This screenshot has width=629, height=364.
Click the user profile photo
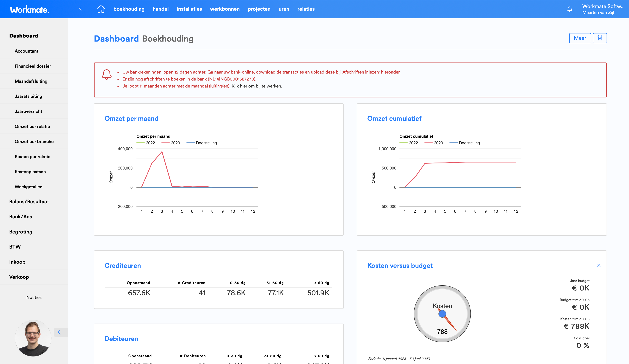(33, 338)
